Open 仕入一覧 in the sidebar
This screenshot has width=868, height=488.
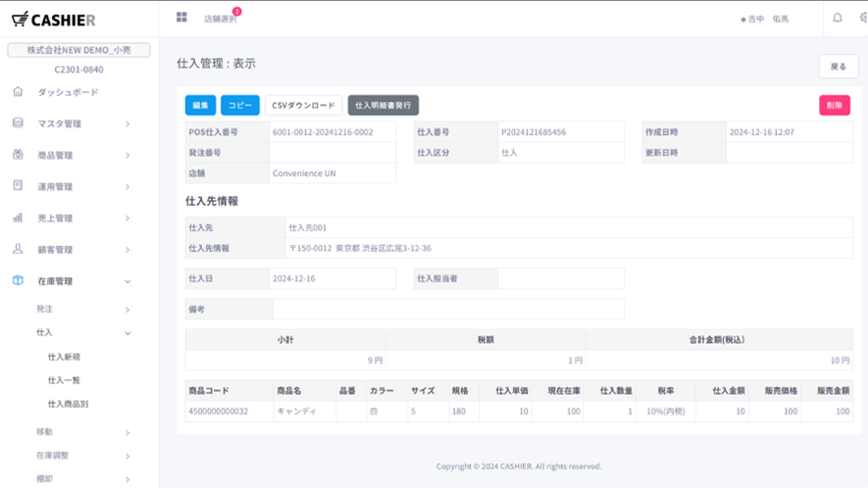coord(64,380)
